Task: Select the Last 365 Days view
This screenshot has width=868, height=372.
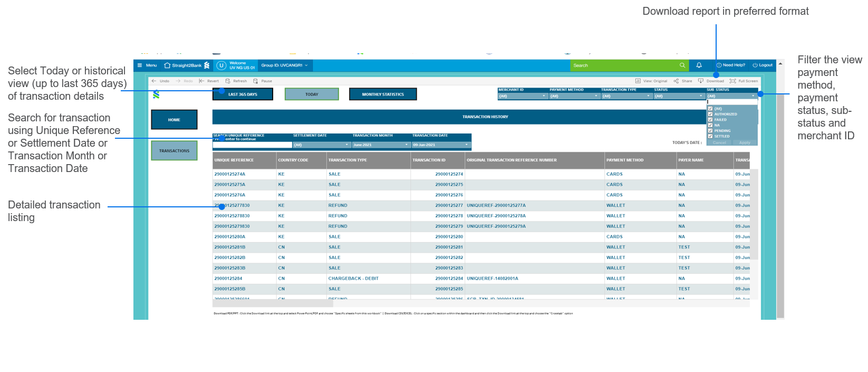Action: tap(243, 94)
